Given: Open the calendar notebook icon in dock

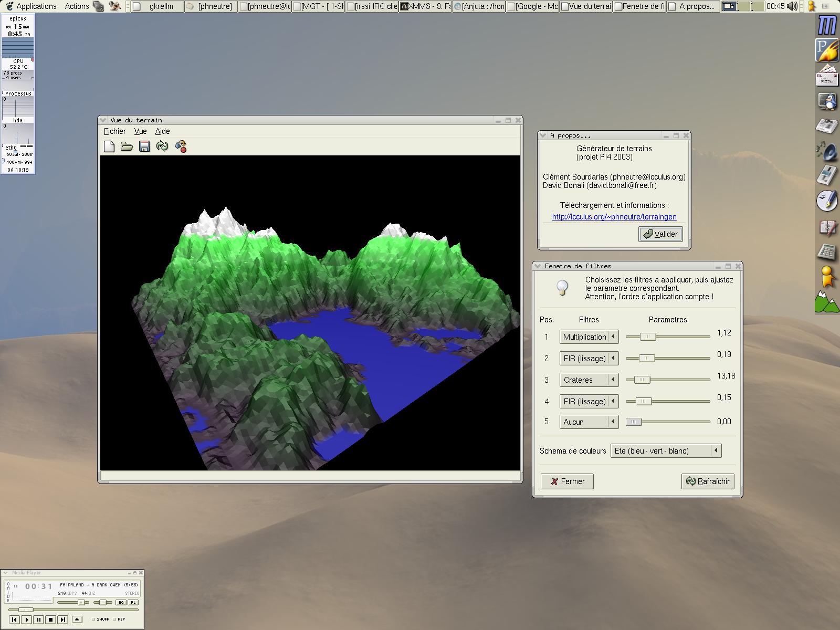Looking at the screenshot, I should point(827,227).
